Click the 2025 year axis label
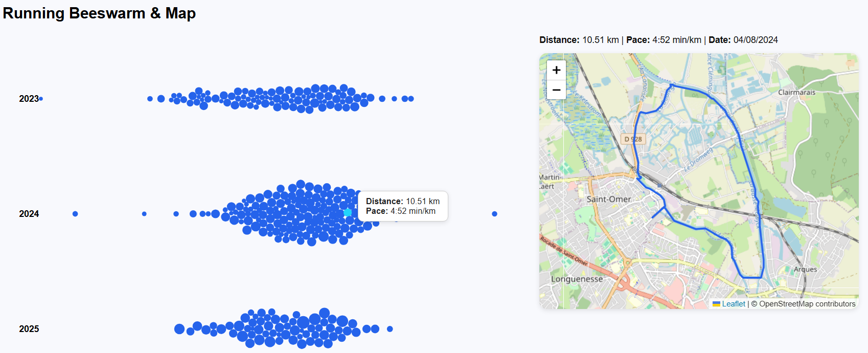Viewport: 868px width, 353px height. pos(29,329)
